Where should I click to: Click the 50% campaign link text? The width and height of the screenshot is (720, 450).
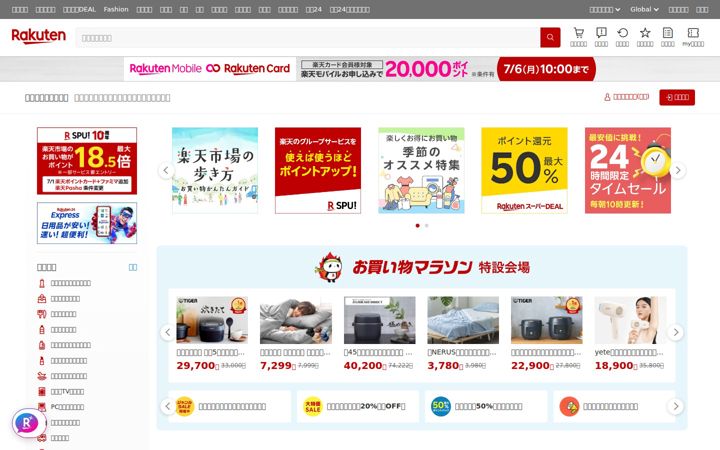489,406
